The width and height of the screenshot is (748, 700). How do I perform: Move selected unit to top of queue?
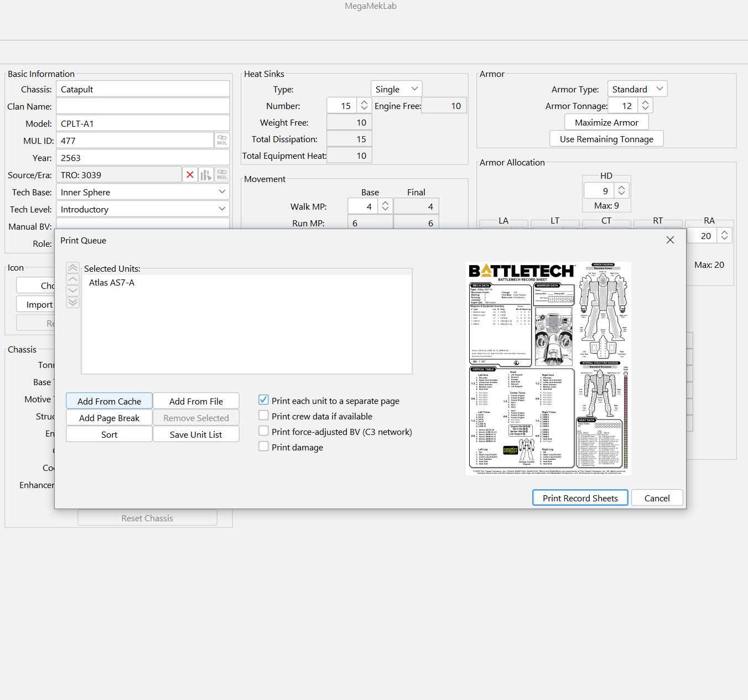[72, 267]
